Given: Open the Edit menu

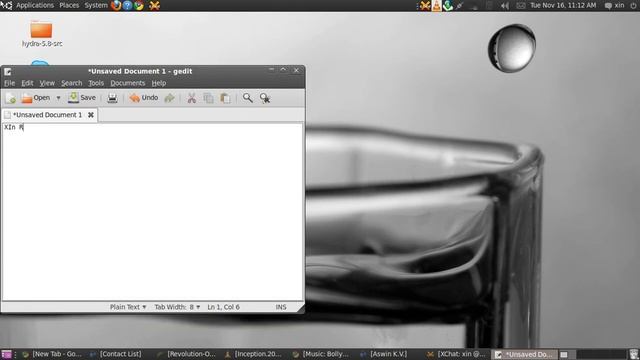Looking at the screenshot, I should [27, 83].
